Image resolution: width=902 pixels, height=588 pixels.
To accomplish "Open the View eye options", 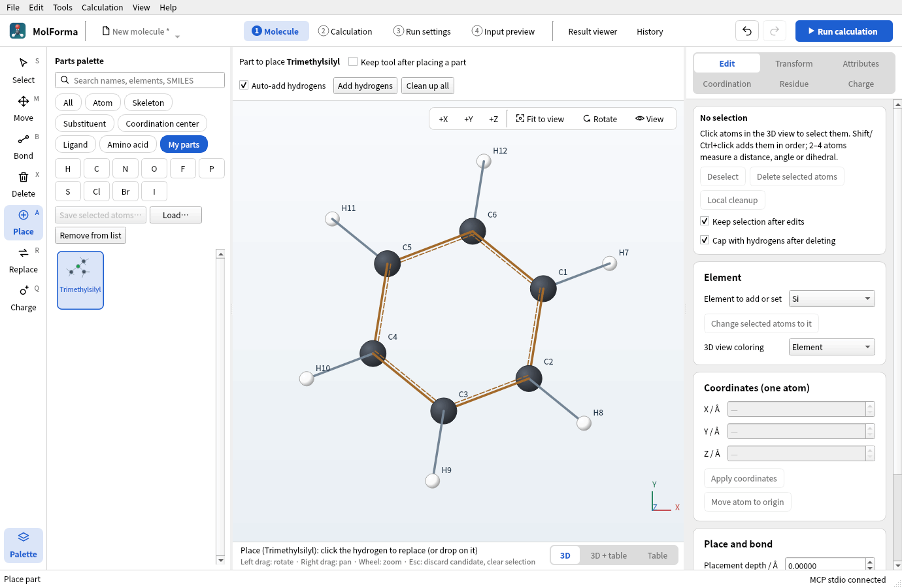I will tap(649, 119).
